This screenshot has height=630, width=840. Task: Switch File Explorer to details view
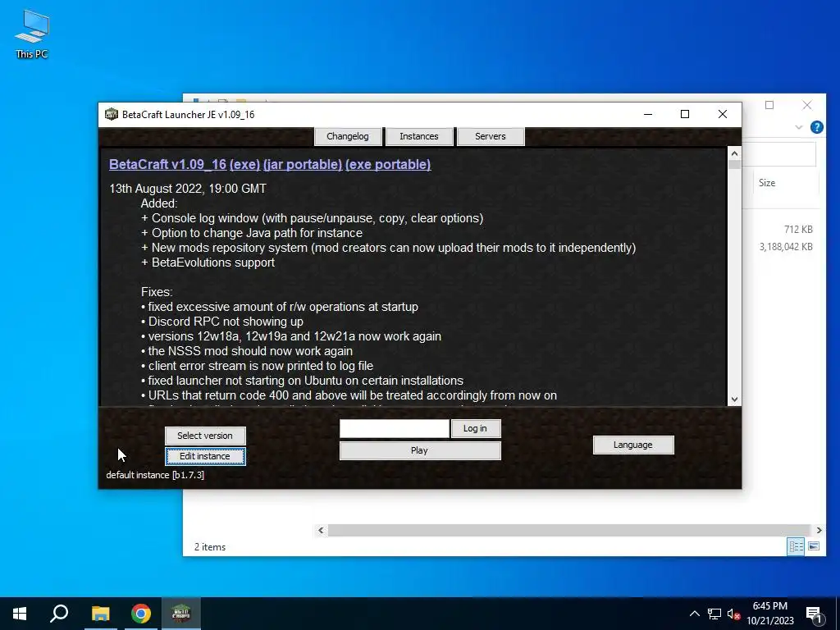click(796, 546)
